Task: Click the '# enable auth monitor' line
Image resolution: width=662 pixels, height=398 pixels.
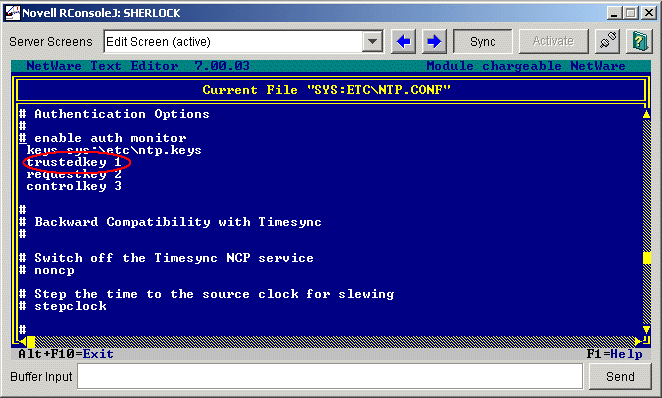Action: (x=102, y=138)
